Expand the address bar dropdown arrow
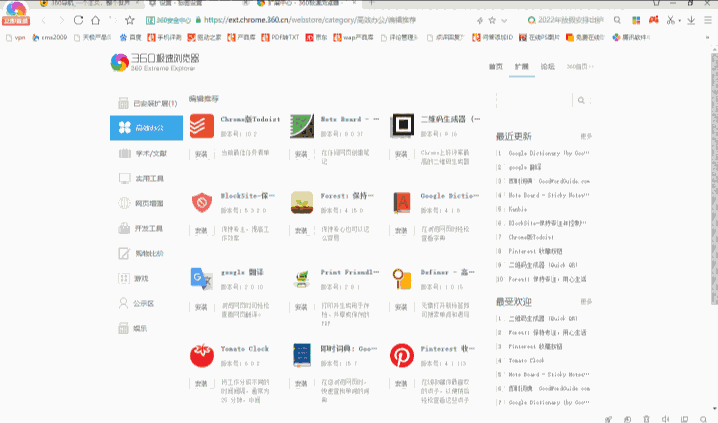The height and width of the screenshot is (423, 718). click(x=504, y=21)
